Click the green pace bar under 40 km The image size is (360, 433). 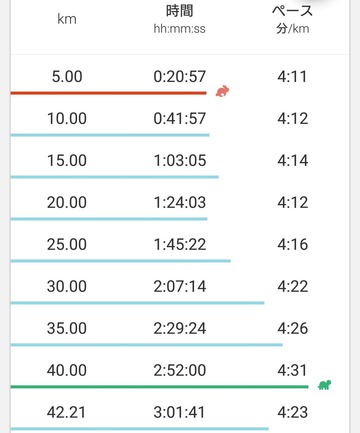(160, 387)
